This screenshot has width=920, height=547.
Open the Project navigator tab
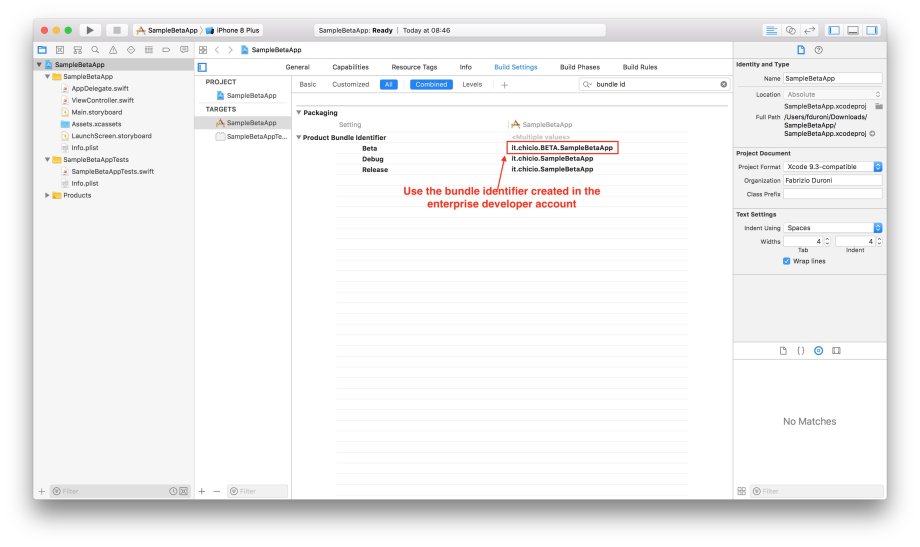pyautogui.click(x=42, y=50)
